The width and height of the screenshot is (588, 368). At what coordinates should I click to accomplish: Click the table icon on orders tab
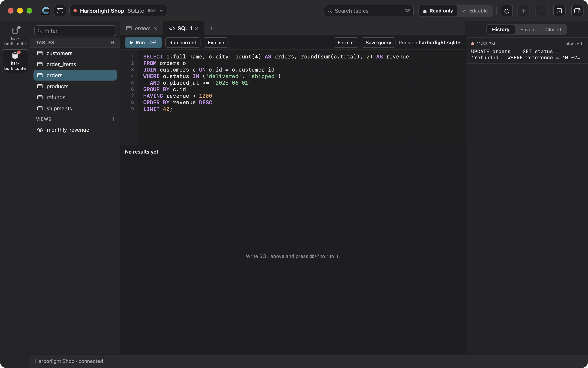[x=129, y=28]
